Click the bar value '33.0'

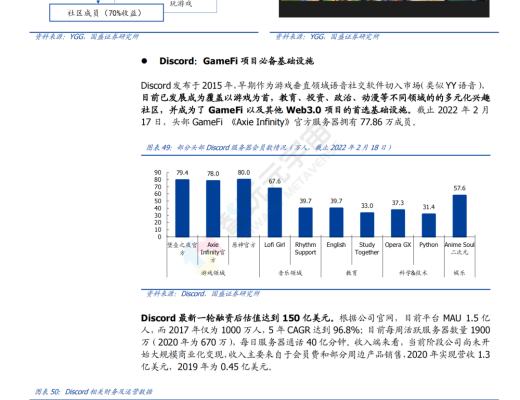click(x=367, y=206)
